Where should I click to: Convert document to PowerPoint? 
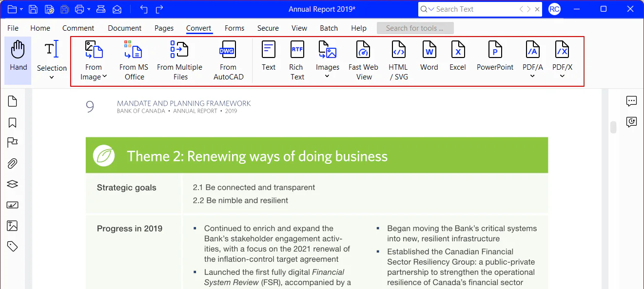[x=495, y=56]
